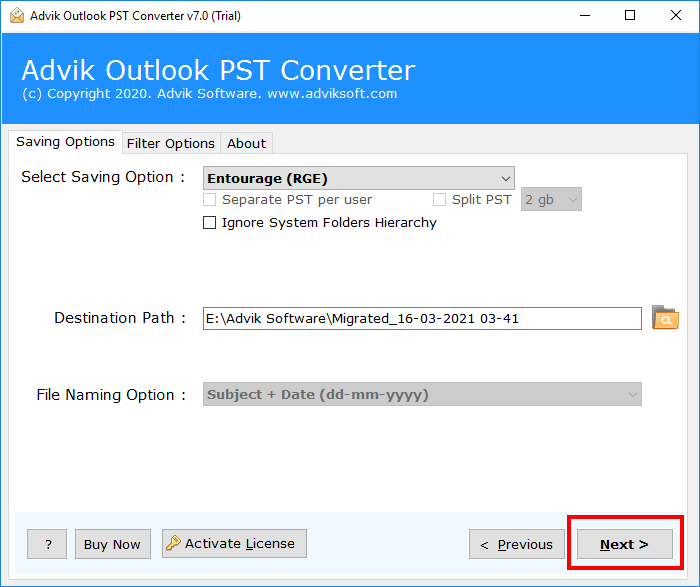Check Ignore System Folders Hierarchy
The width and height of the screenshot is (700, 587).
point(209,222)
